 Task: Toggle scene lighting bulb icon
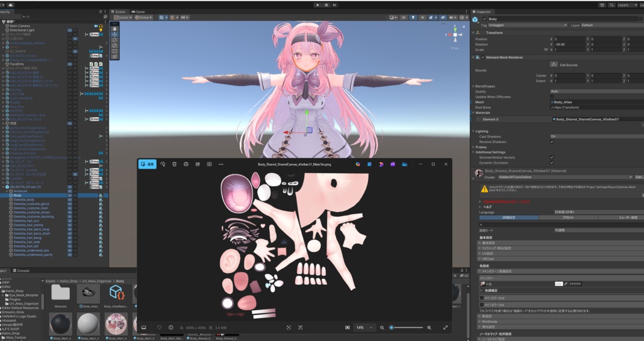413,18
